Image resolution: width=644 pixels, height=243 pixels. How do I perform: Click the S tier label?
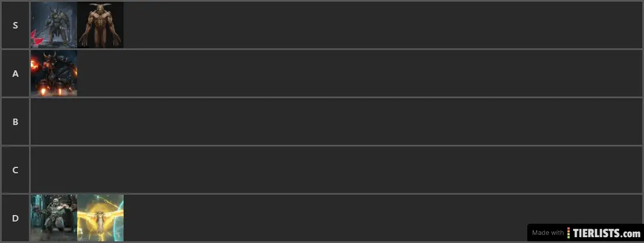[x=15, y=25]
